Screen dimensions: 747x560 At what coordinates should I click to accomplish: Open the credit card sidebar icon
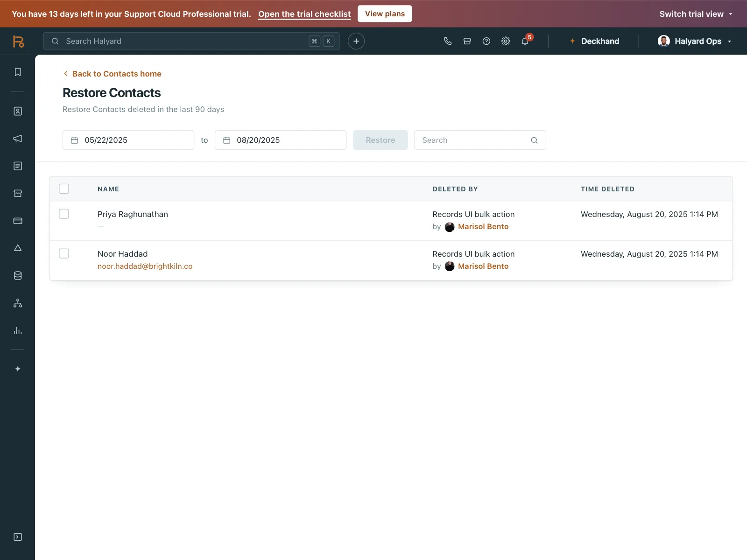point(18,221)
